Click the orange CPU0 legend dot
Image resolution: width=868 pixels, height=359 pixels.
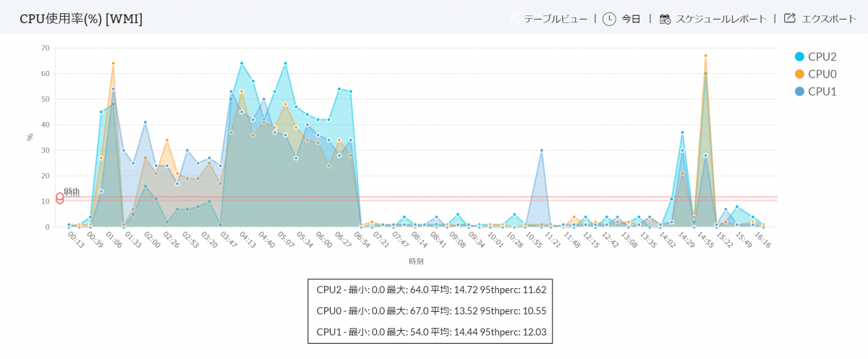[x=799, y=74]
